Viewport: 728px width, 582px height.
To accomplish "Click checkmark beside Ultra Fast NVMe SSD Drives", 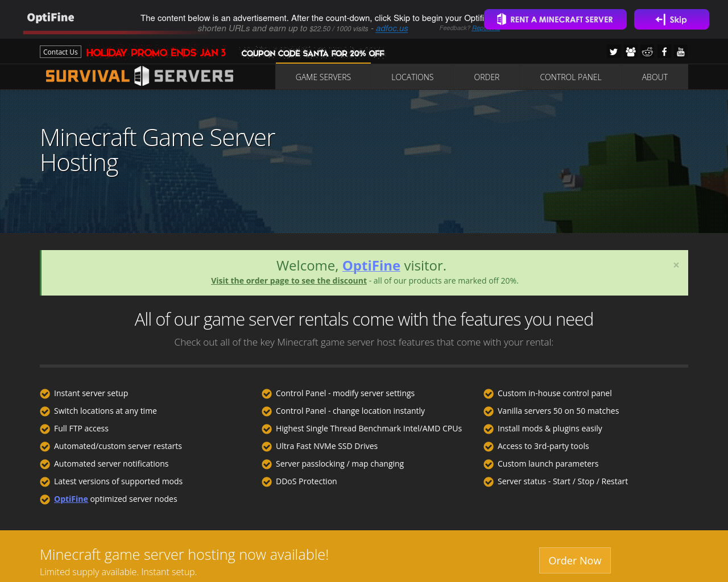I will (267, 447).
